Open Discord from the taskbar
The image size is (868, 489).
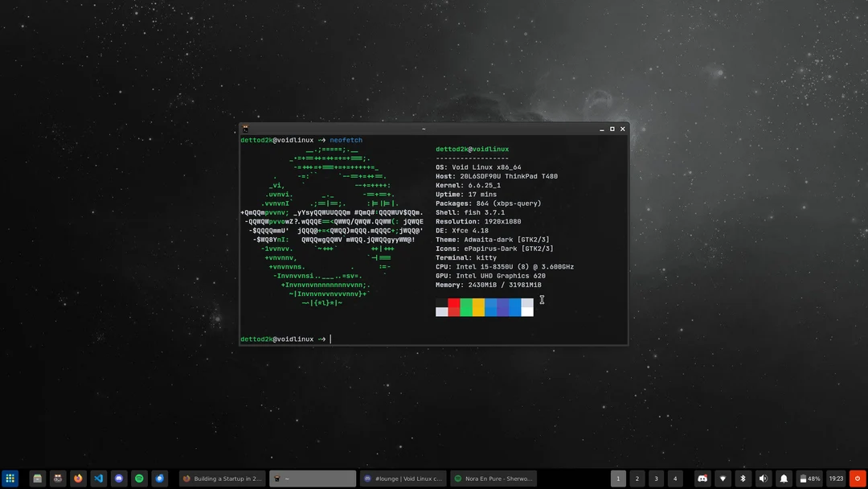(119, 479)
